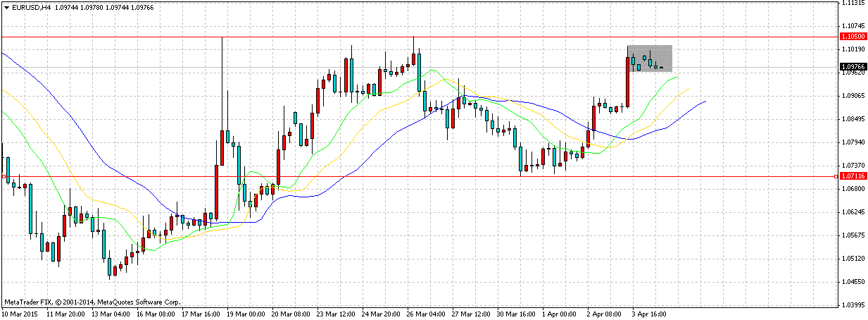Screen dimensions: 868x320
Task: Click the dropdown arrow beside EURUSD,H4
Action: 6,7
